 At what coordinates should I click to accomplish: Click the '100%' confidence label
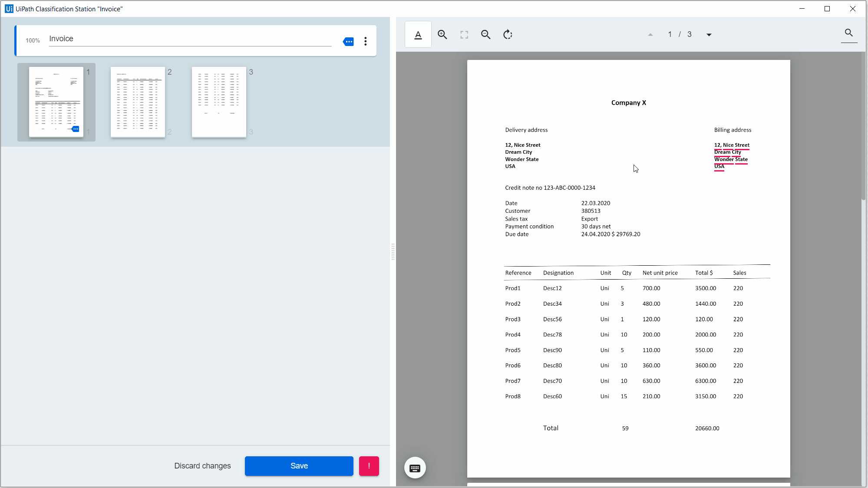click(x=33, y=41)
